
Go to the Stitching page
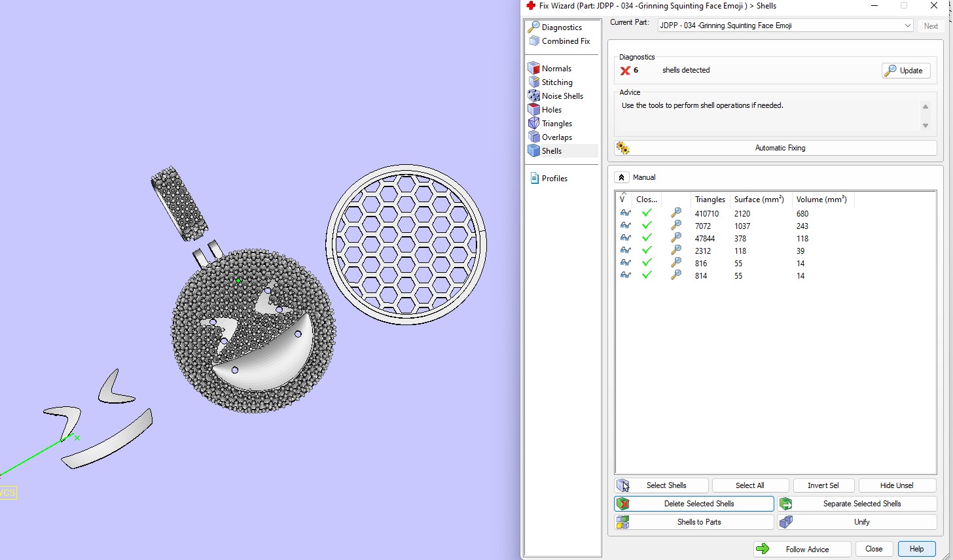click(557, 82)
